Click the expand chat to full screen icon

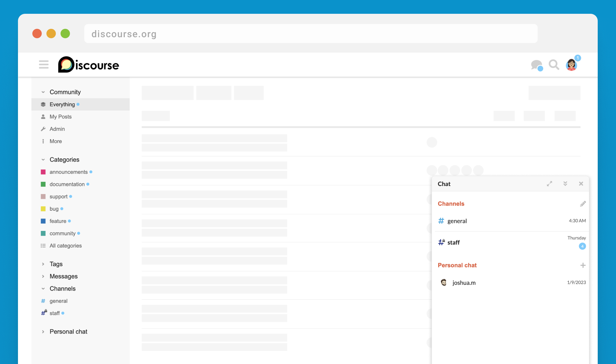point(550,184)
